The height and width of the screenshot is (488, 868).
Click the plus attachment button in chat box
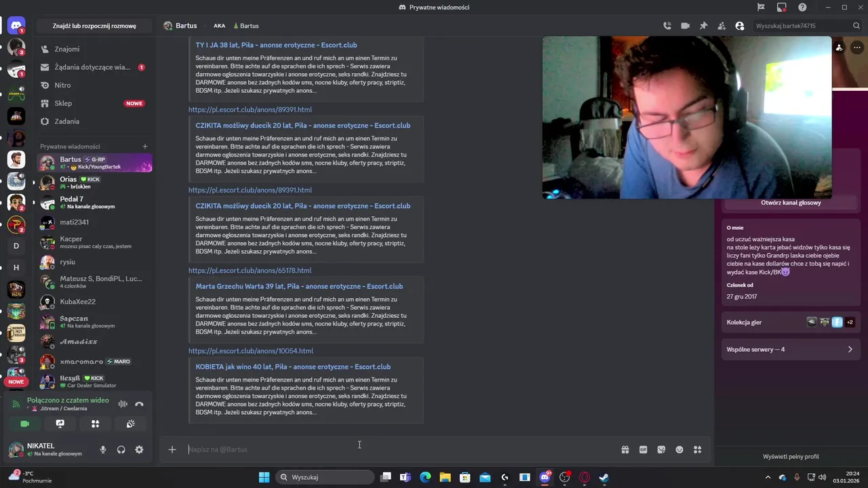click(172, 449)
